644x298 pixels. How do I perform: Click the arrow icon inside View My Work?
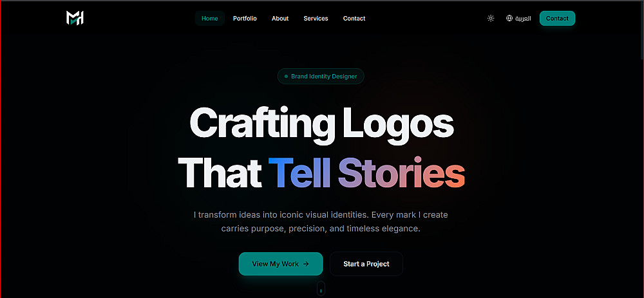click(x=305, y=264)
